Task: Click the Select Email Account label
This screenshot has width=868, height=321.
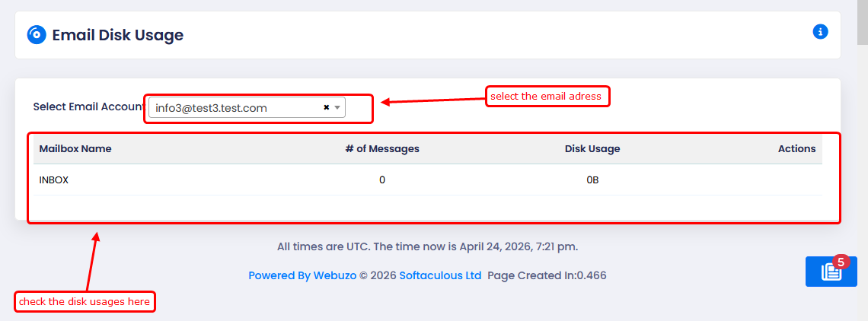Action: 88,106
